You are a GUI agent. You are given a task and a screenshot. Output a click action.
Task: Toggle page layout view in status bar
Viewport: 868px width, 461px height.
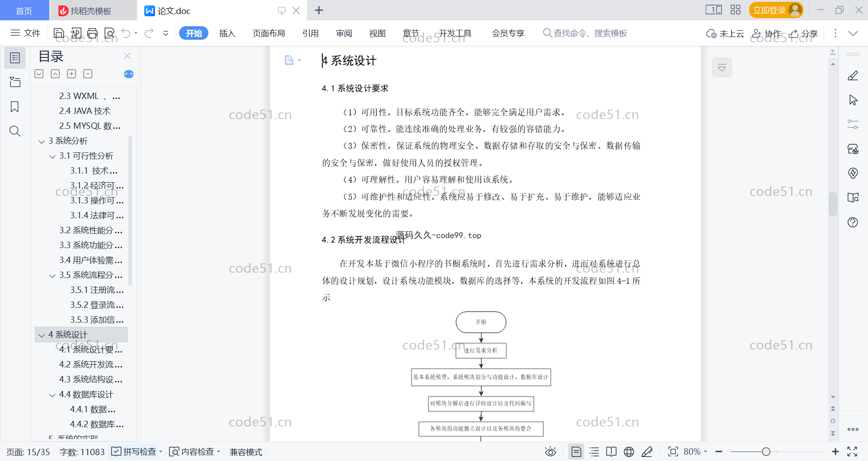tap(576, 452)
